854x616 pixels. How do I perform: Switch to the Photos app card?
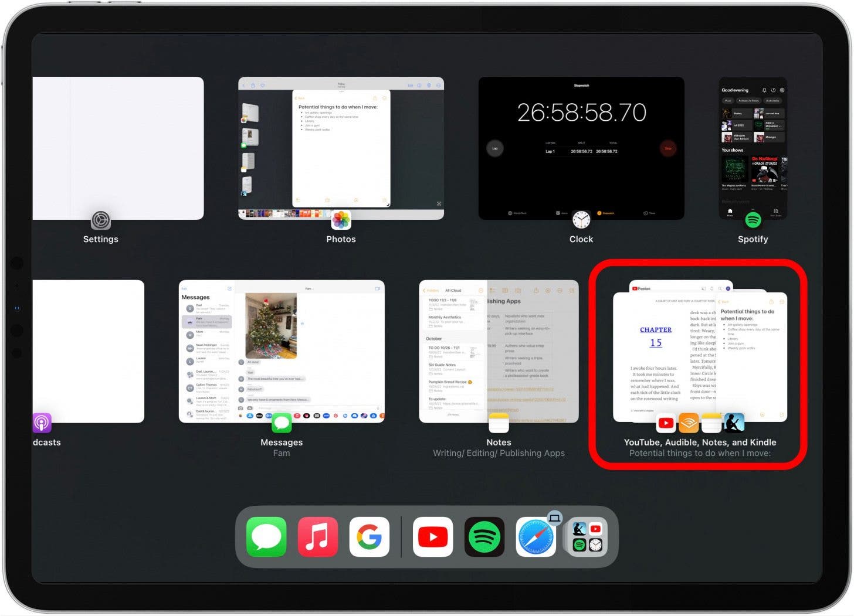[341, 148]
